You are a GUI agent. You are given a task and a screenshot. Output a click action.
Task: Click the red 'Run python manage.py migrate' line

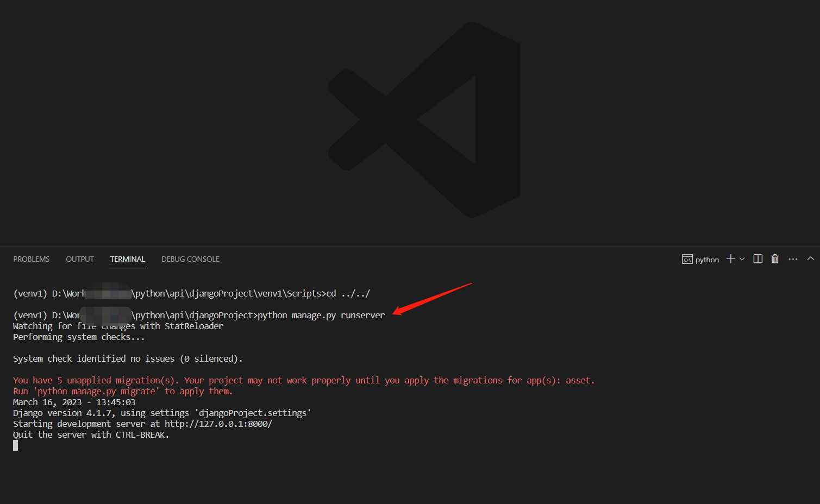[123, 391]
